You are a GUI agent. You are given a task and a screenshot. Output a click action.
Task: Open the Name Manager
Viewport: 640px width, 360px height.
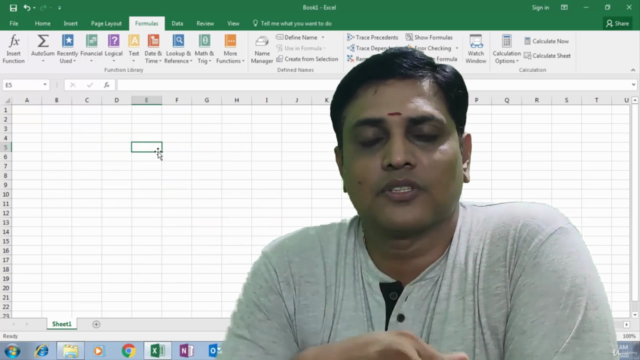[x=262, y=49]
